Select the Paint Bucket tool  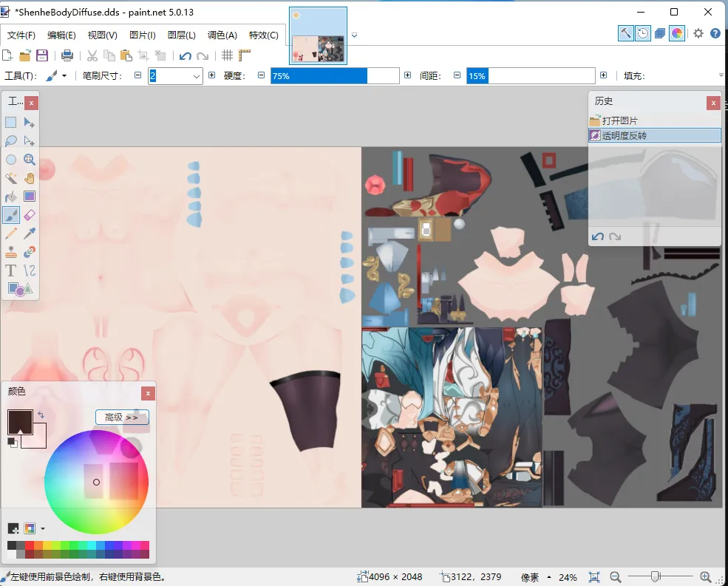[10, 197]
